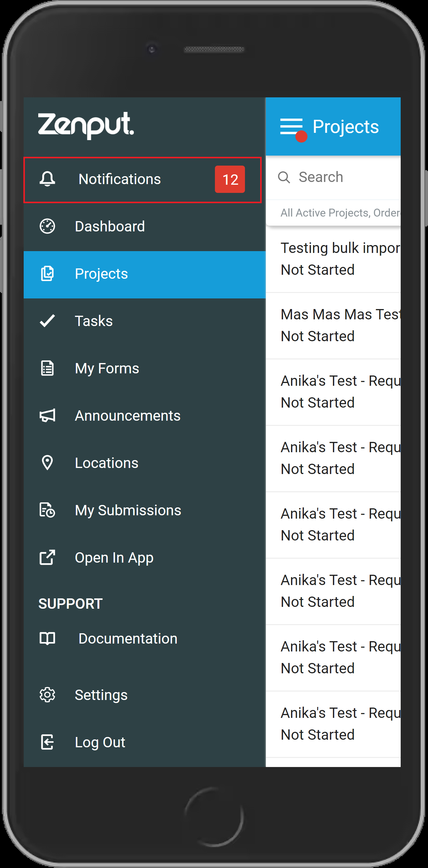Click the Settings gear icon
Screen dimensions: 428x868
pyautogui.click(x=47, y=695)
